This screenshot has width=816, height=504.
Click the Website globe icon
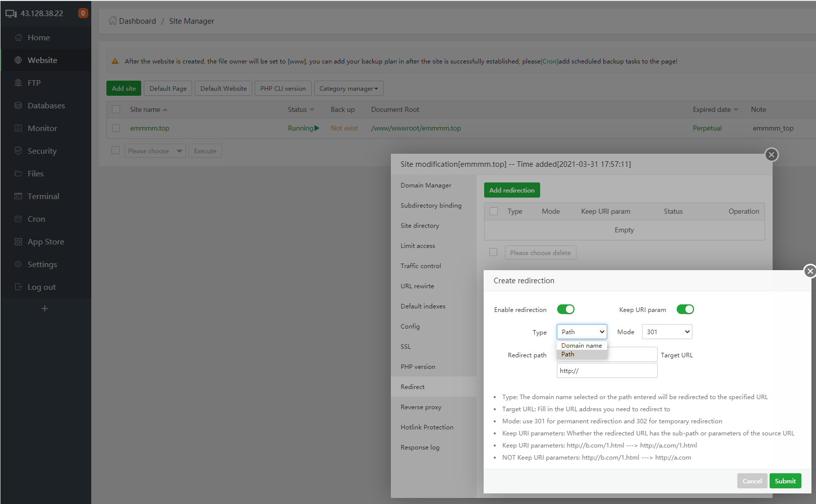[x=18, y=60]
